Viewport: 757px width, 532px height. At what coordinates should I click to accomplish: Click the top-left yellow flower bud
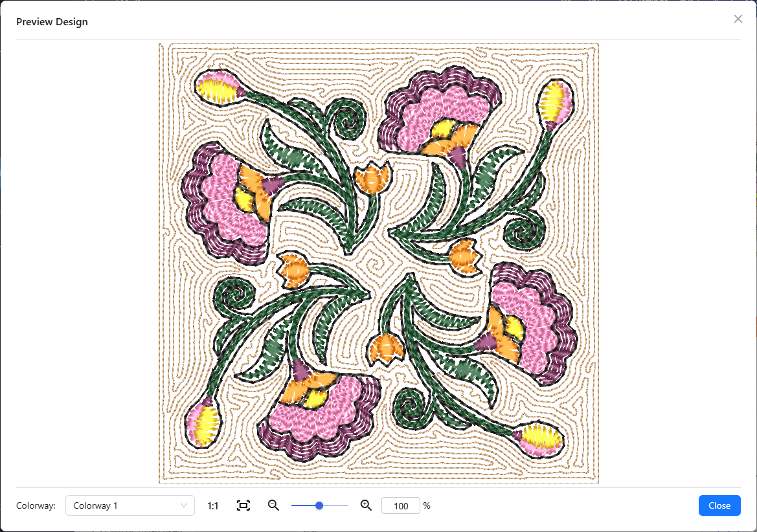coord(218,88)
